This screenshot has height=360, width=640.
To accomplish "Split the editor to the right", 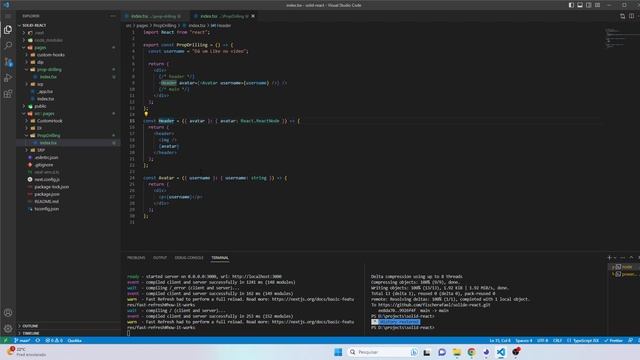I will click(631, 16).
